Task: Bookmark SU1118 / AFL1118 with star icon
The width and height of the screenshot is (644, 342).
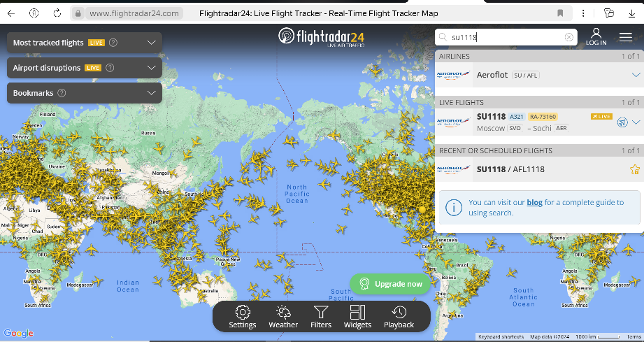Action: pyautogui.click(x=634, y=169)
